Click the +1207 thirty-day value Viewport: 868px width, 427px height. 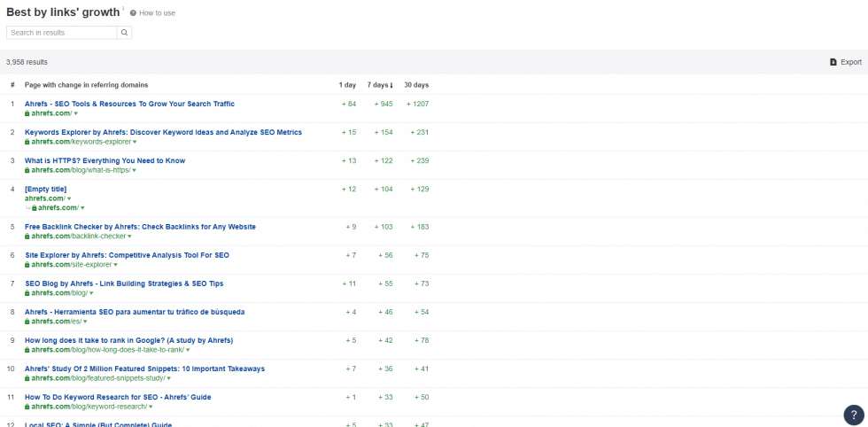pos(417,105)
